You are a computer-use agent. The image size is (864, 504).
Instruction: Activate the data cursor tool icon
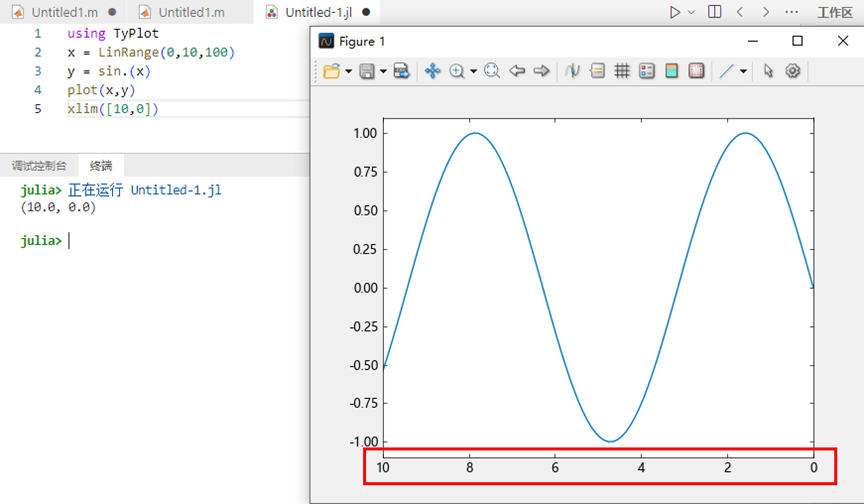[573, 71]
